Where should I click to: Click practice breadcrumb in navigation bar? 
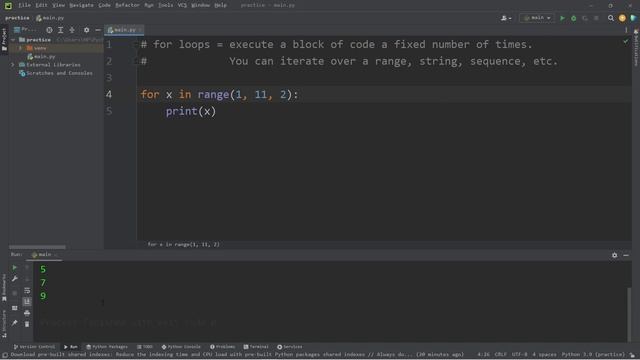click(17, 18)
